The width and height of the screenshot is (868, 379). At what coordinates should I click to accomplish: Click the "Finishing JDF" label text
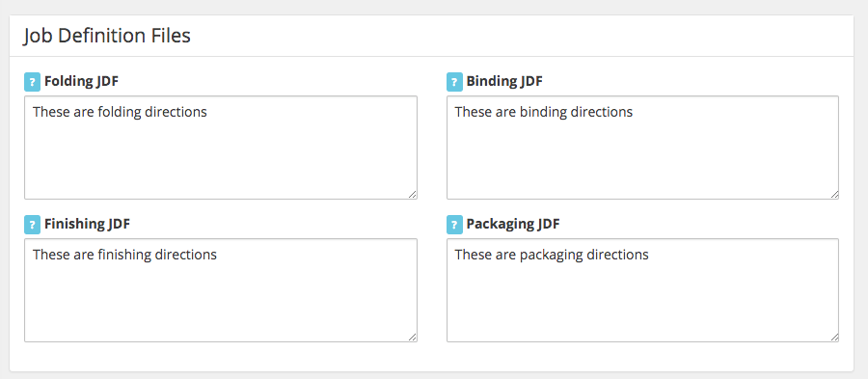click(x=87, y=224)
